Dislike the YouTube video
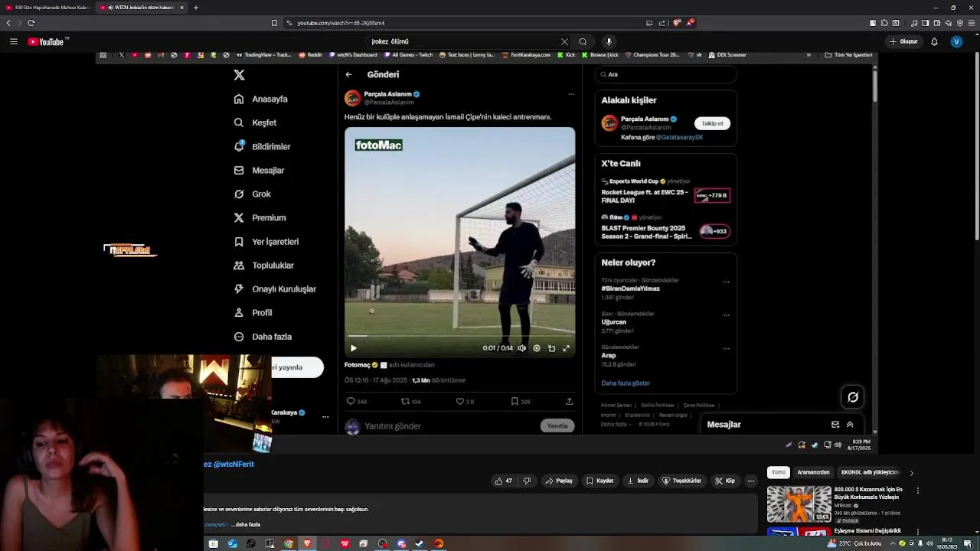Image resolution: width=980 pixels, height=551 pixels. pos(527,481)
